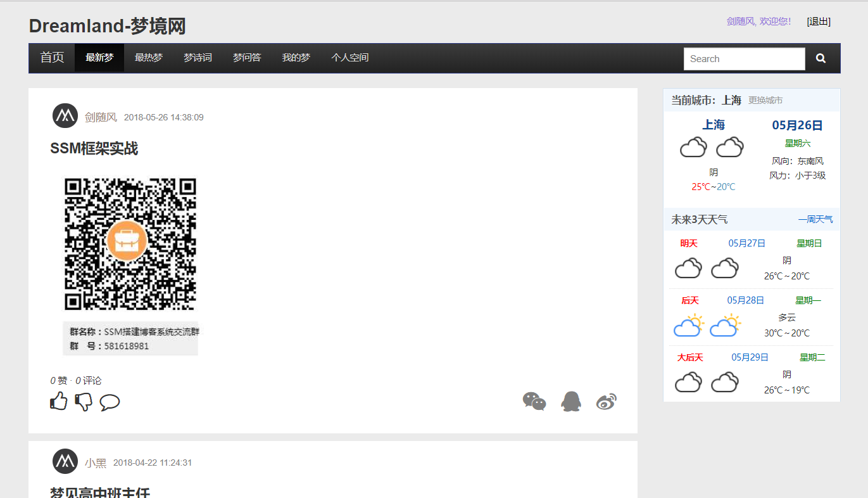Click the second partly sunny icon in 后天 forecast

click(726, 325)
